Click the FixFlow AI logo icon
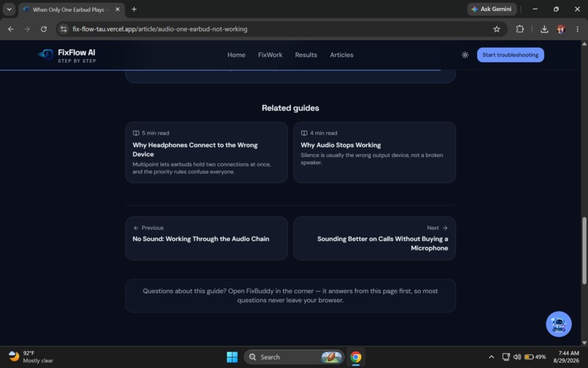 click(46, 55)
